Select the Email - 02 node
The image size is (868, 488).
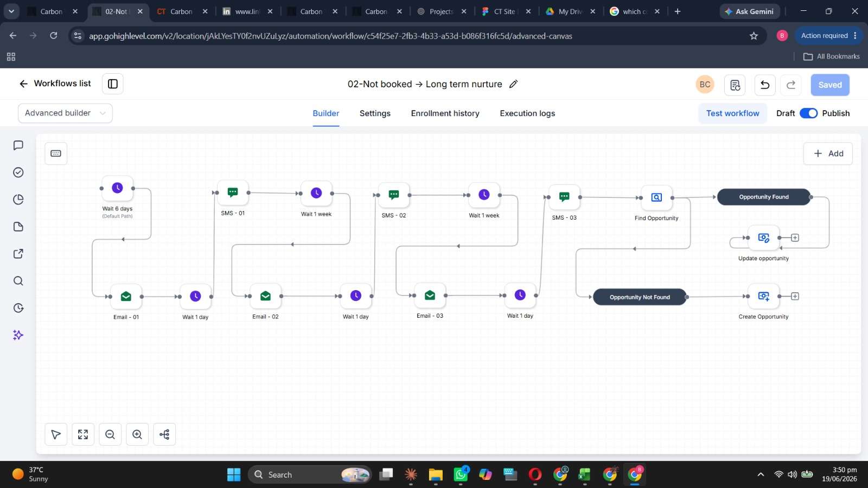(x=265, y=296)
